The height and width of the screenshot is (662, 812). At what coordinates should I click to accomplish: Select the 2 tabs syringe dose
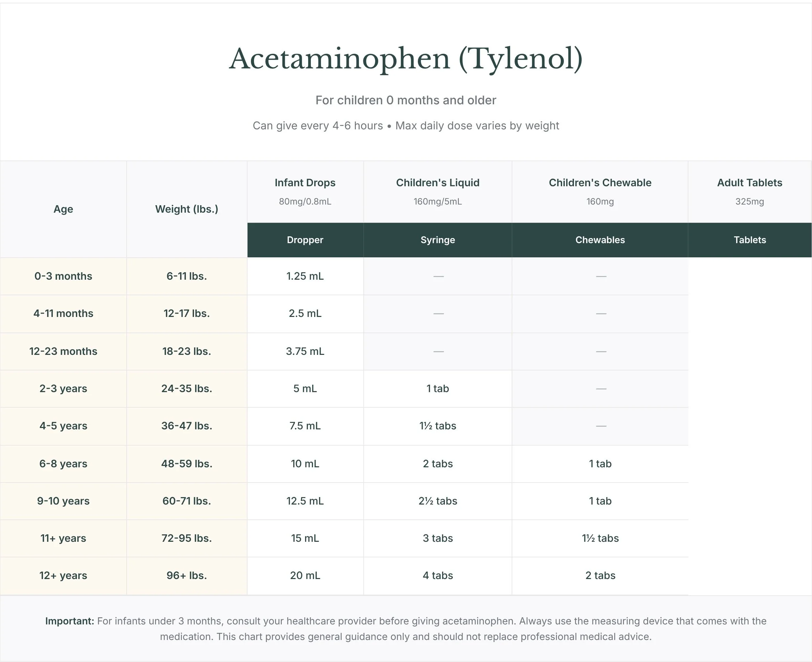(x=437, y=464)
